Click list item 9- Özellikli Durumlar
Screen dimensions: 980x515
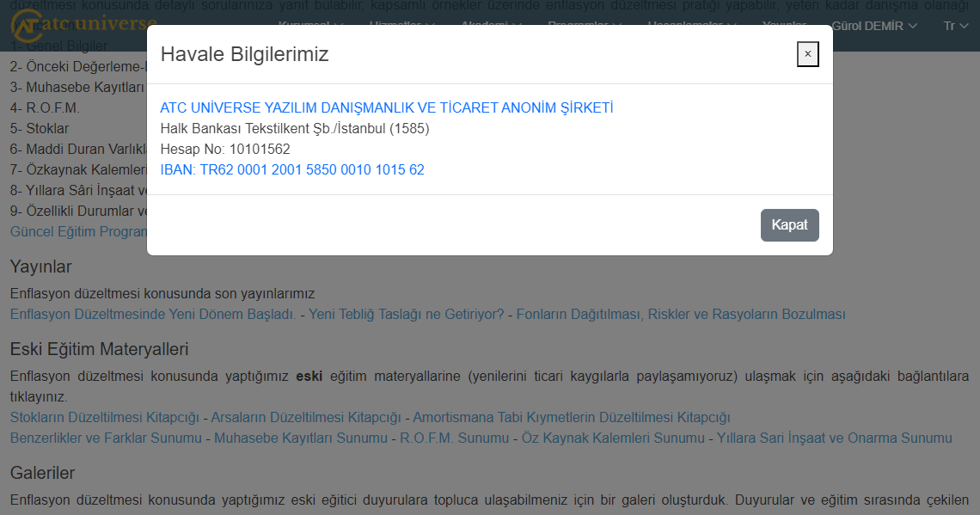pyautogui.click(x=78, y=211)
